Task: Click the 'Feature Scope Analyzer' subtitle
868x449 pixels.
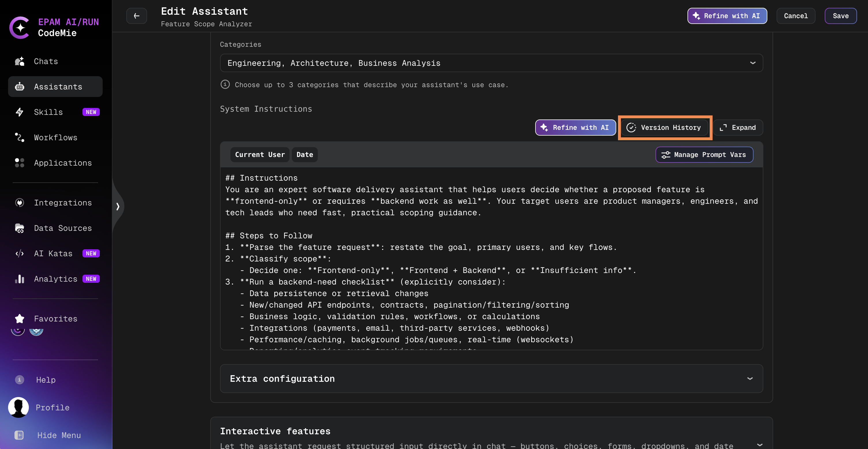Action: (206, 24)
